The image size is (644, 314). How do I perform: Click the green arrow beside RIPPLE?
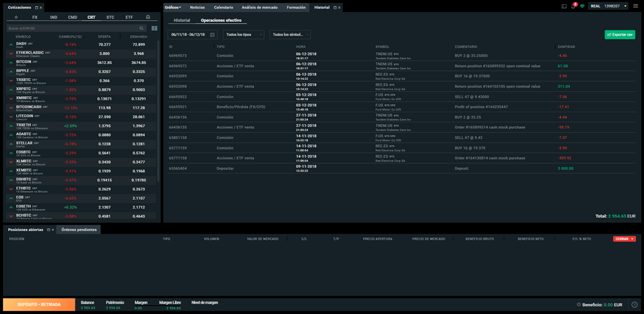coord(11,72)
